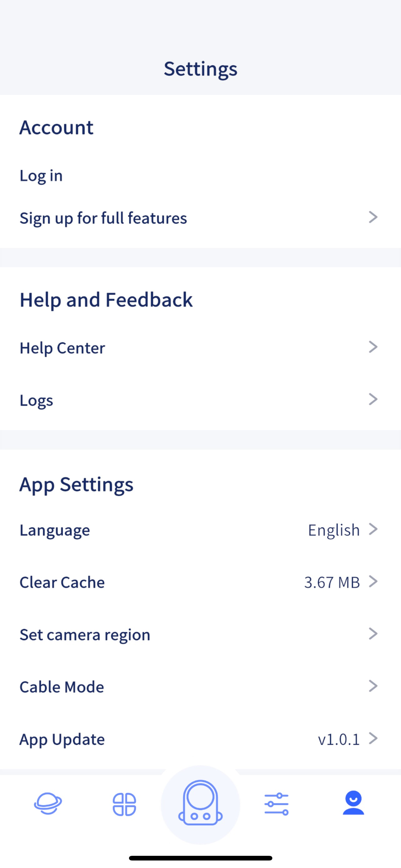Tap chevron next to Cable Mode
Screen dimensions: 401x868
pyautogui.click(x=373, y=686)
